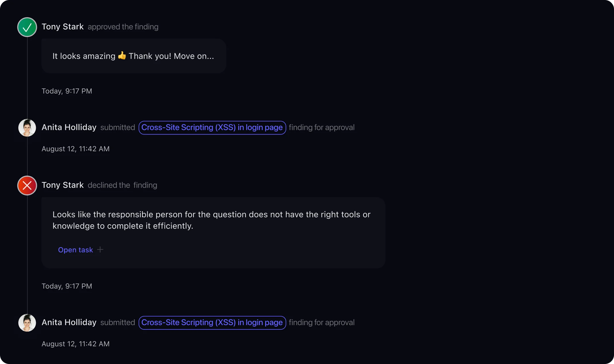Screen dimensions: 614x364
Task: Click the plus icon beside Open task
Action: [x=100, y=250]
